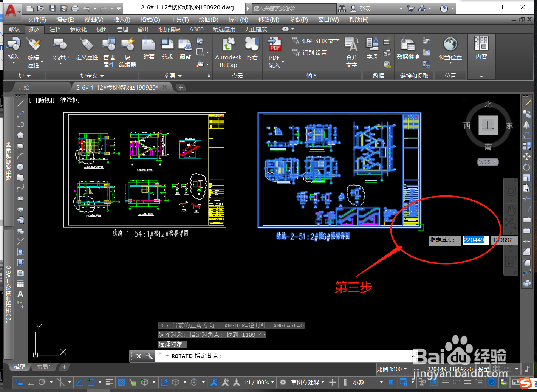Click the new drawing tab plus button
This screenshot has height=392, width=537.
(181, 88)
